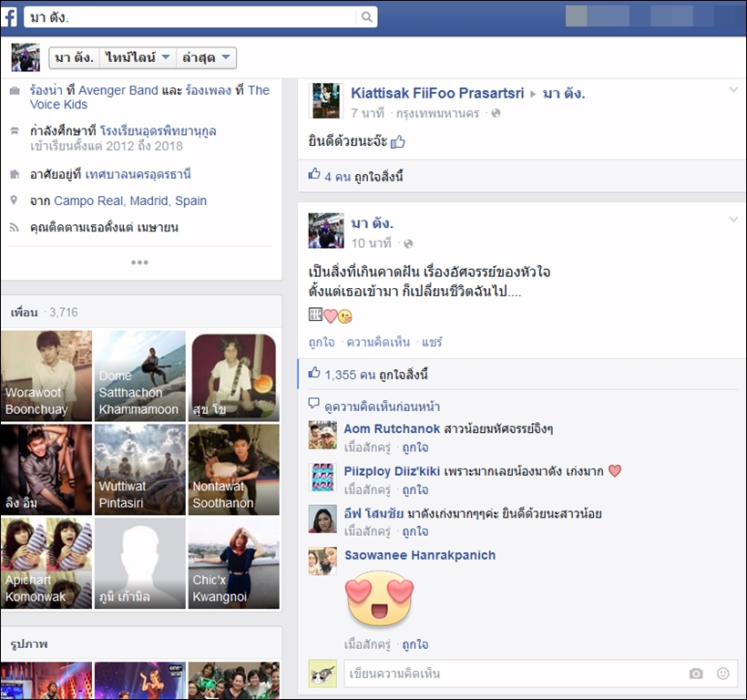The width and height of the screenshot is (747, 700).
Task: Like Piizploy Diiz'kiki's comment
Action: (415, 489)
